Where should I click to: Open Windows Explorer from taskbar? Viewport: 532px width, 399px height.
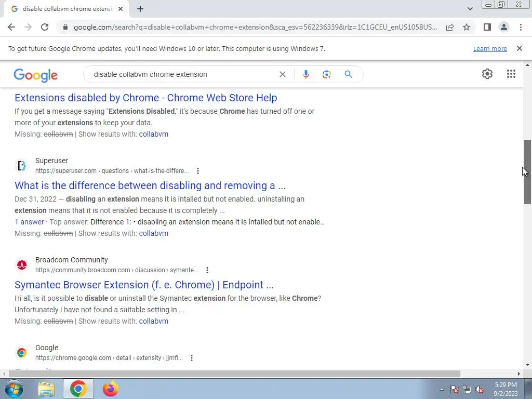46,389
